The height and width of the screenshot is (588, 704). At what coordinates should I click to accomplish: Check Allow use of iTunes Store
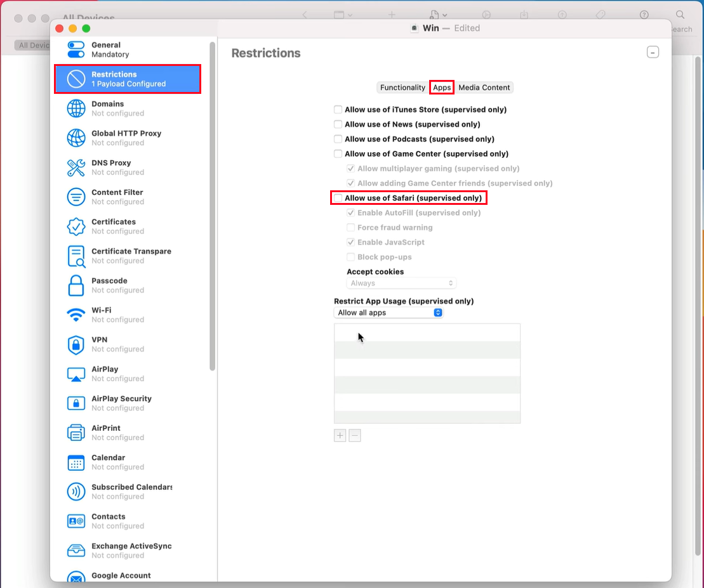click(x=338, y=109)
